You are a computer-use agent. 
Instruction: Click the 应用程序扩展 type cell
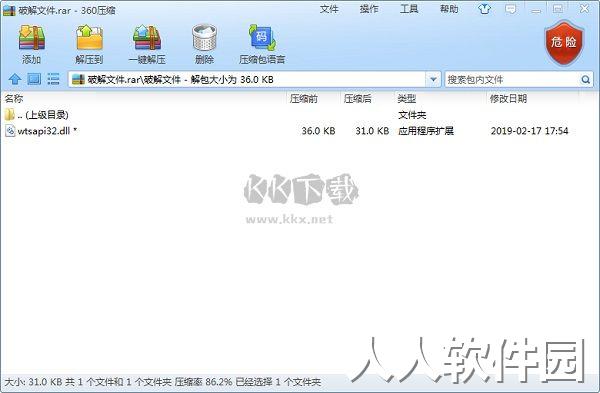click(426, 131)
